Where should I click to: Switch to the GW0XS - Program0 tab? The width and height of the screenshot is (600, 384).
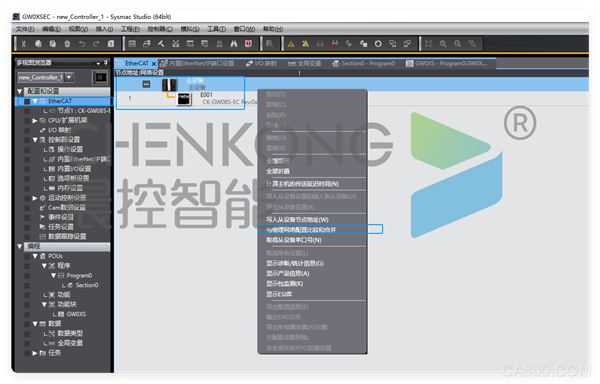tap(447, 63)
